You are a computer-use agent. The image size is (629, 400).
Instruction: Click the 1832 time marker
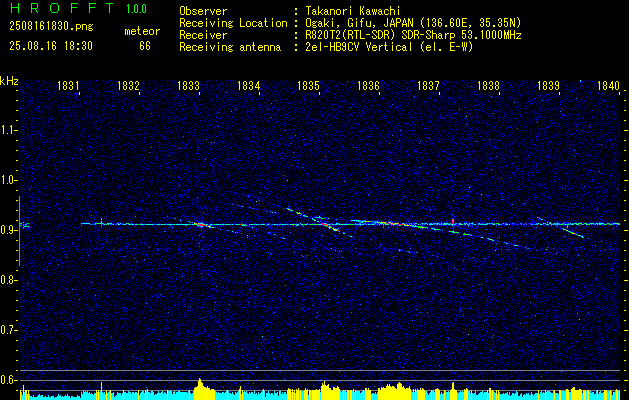[128, 86]
